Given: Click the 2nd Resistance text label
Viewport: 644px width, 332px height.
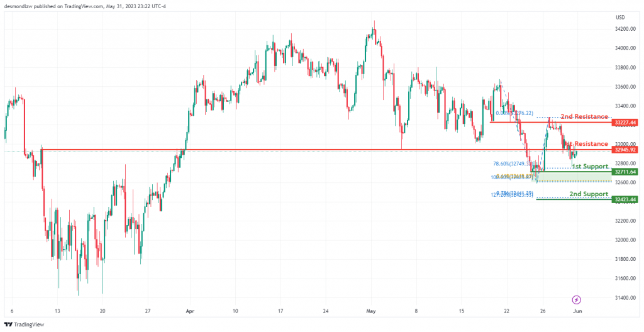Looking at the screenshot, I should [x=584, y=117].
